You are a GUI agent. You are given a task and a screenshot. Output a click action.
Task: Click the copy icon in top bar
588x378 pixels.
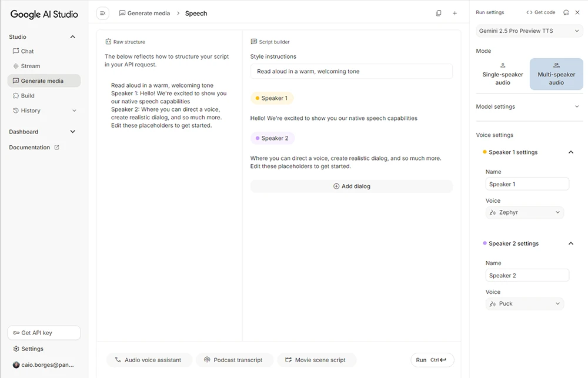click(x=439, y=13)
